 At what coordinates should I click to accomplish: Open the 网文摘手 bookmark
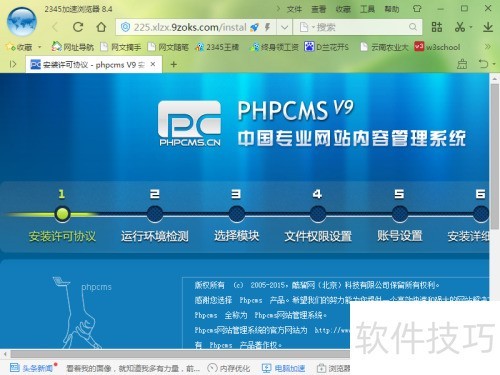tap(121, 47)
